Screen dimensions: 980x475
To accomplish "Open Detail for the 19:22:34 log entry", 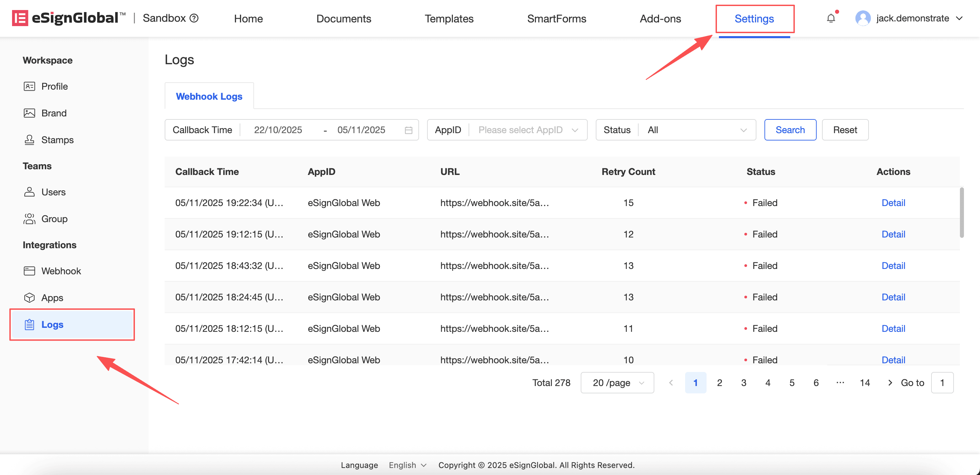I will point(893,203).
